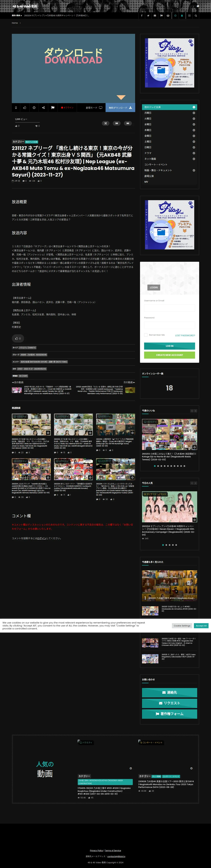This screenshot has width=211, height=868.
Task: Open the home icon in the site header
Action: tap(198, 6)
